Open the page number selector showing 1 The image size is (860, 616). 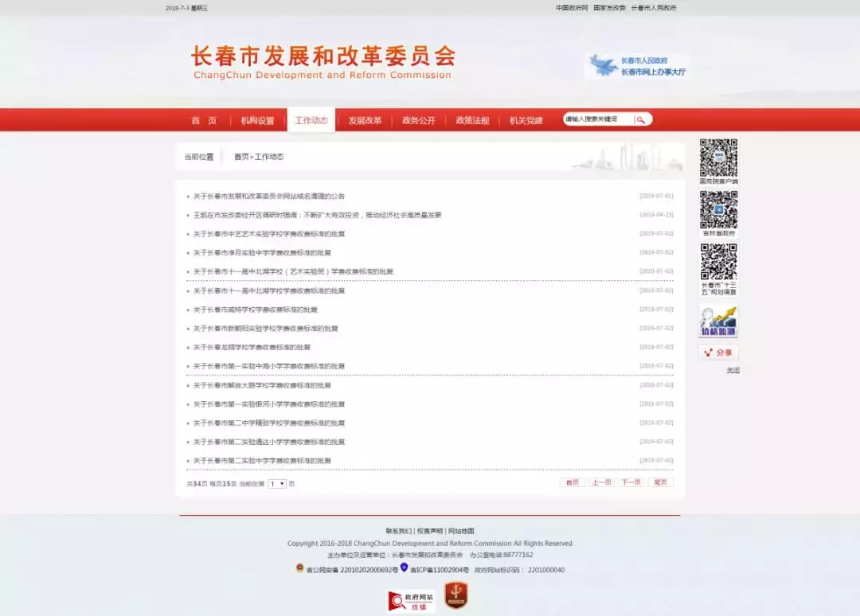tap(276, 482)
